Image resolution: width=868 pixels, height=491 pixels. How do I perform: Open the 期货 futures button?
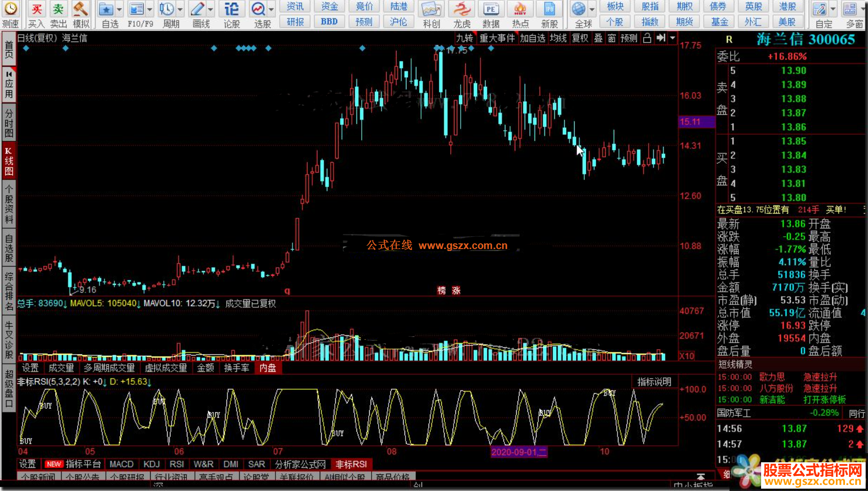point(684,22)
